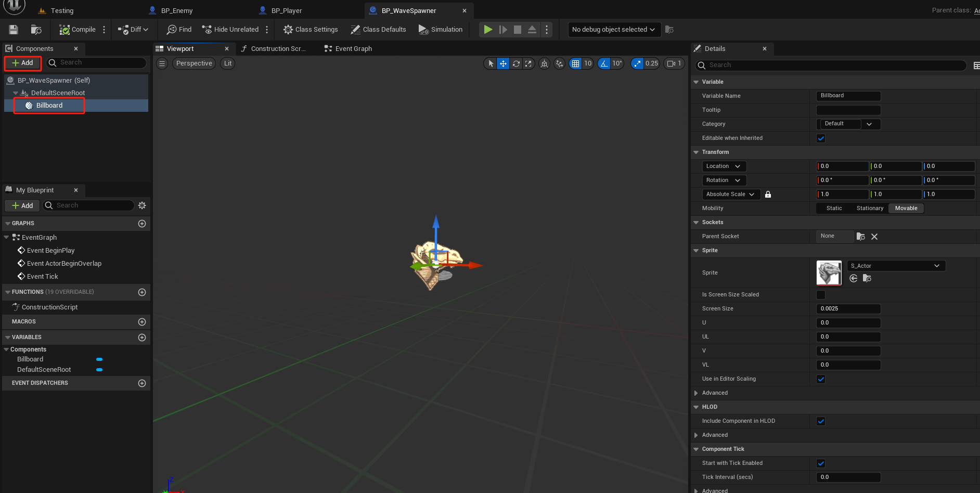Open My Blueprint settings gear
Screen dimensions: 980x493
coord(142,205)
